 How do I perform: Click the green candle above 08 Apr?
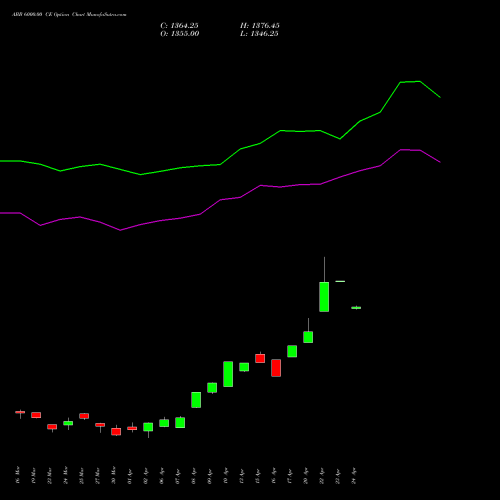click(x=196, y=400)
